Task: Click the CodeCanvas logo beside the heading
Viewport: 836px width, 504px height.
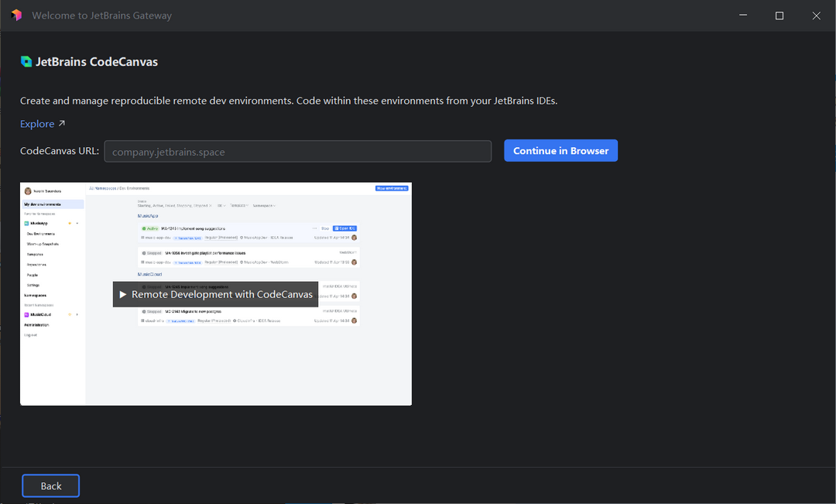Action: [26, 61]
